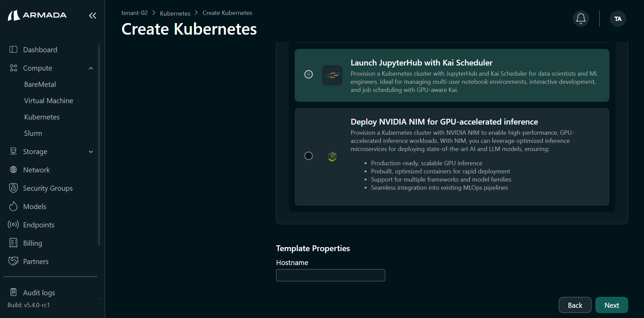
Task: Click the Billing receipt icon
Action: tap(13, 243)
